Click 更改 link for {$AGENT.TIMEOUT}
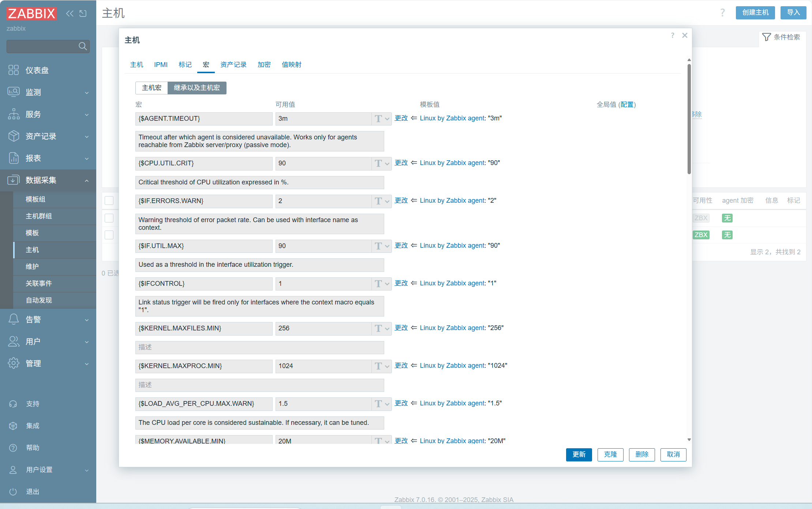Image resolution: width=812 pixels, height=509 pixels. pyautogui.click(x=401, y=118)
